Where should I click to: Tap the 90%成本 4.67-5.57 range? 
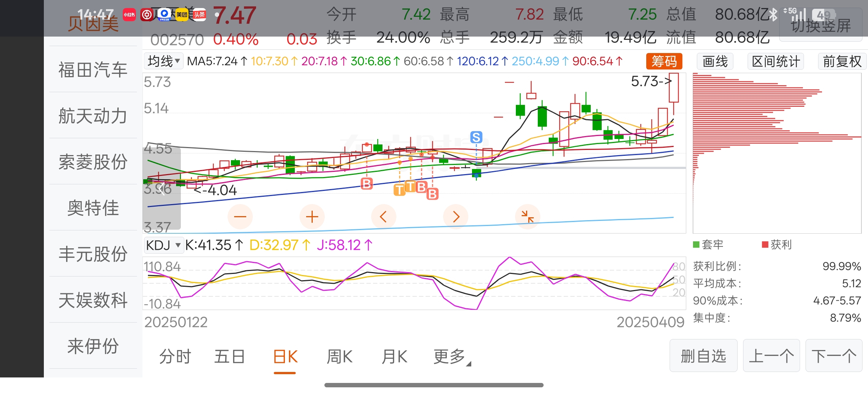tap(837, 301)
